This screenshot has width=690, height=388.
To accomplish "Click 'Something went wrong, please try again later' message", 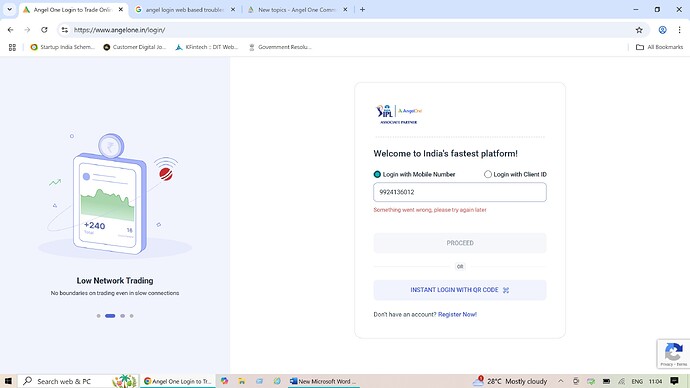I will point(430,210).
